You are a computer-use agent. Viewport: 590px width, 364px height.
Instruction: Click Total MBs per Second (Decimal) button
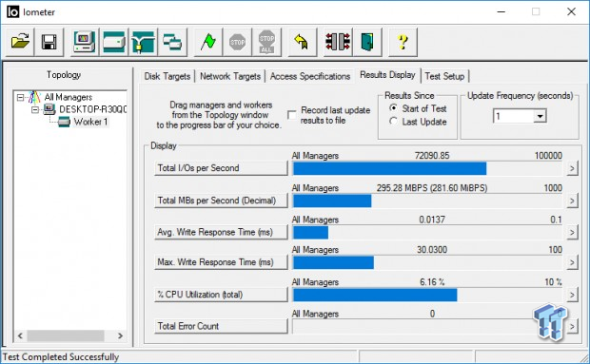tap(221, 201)
